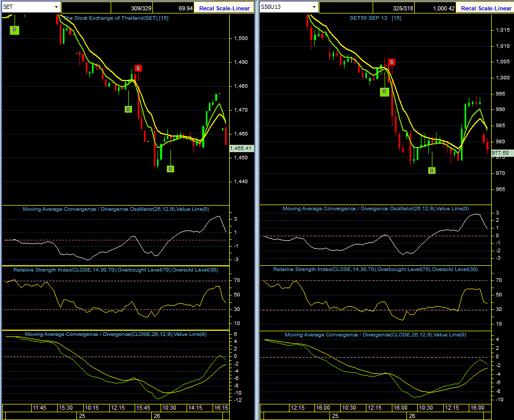Open the S50U13 symbol dropdown arrow
514x420 pixels.
point(314,7)
